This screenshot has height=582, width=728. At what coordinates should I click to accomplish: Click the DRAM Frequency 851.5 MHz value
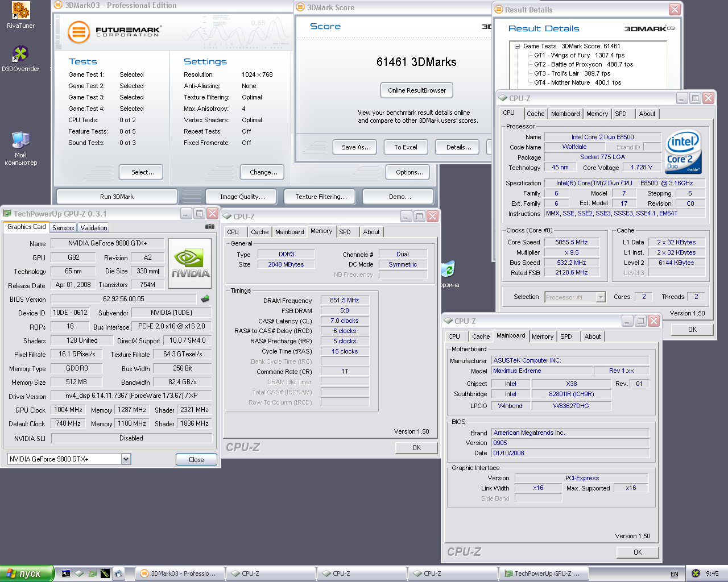345,300
